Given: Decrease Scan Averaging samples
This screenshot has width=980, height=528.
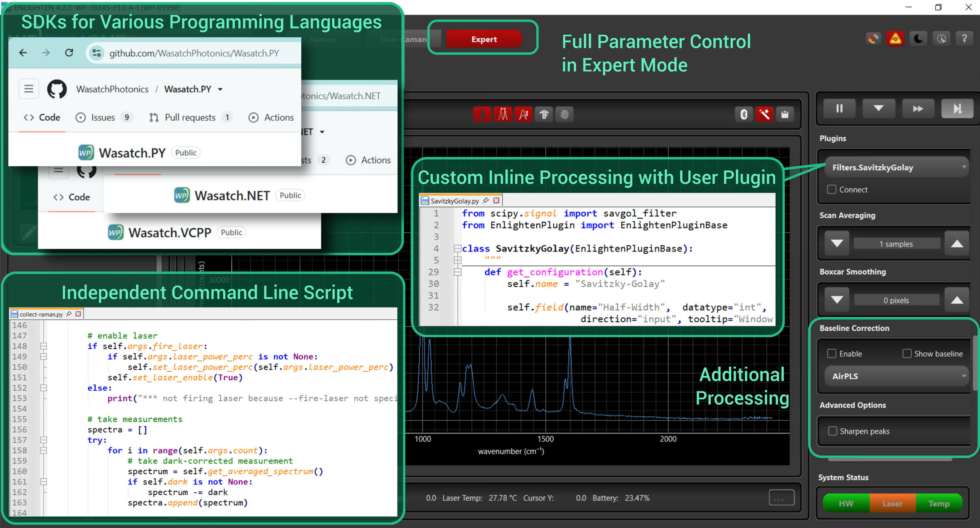Looking at the screenshot, I should coord(837,244).
